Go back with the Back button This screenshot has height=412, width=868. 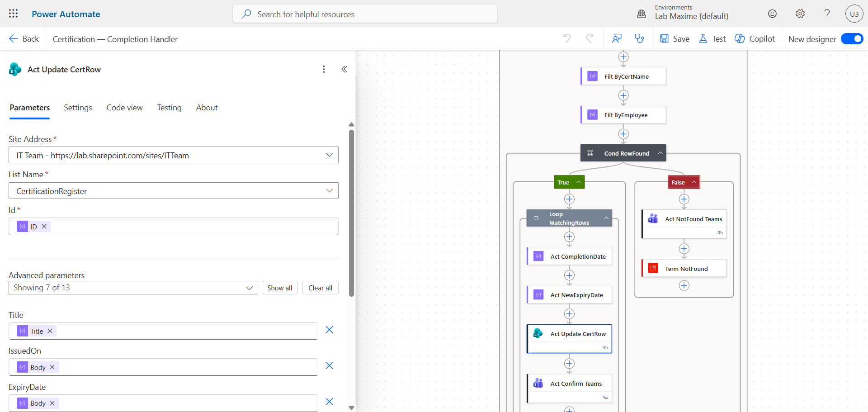(24, 39)
